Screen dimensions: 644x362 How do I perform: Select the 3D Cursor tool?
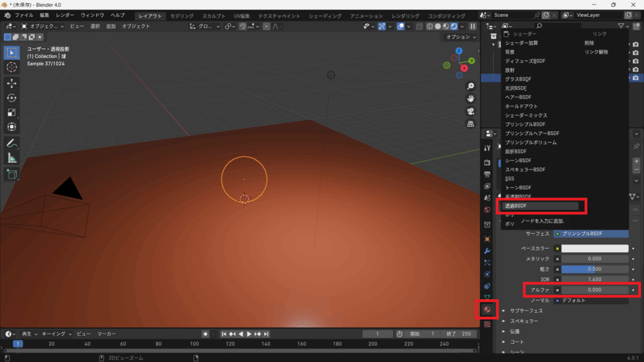[x=11, y=67]
